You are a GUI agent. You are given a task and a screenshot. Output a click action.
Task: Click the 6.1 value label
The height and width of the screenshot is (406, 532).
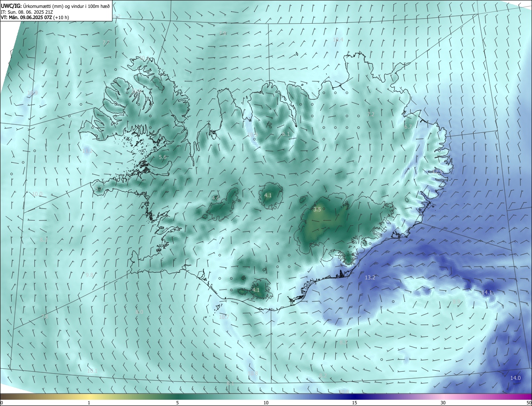point(286,134)
